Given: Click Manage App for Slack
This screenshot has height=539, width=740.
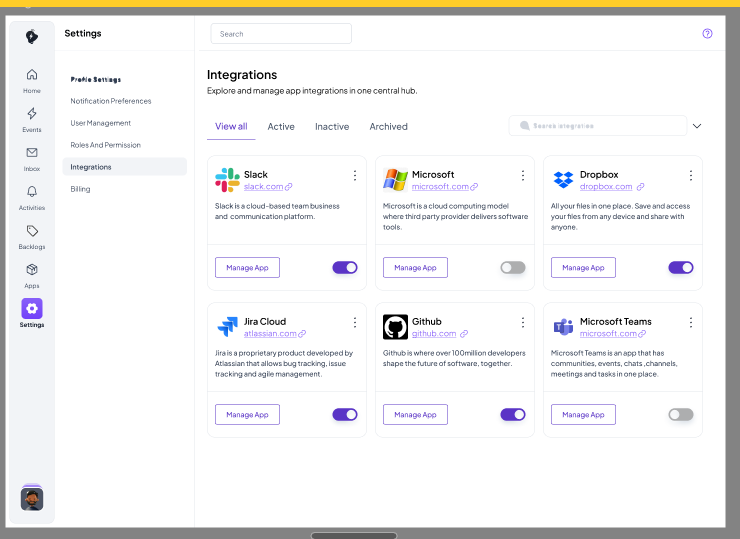Looking at the screenshot, I should click(247, 268).
